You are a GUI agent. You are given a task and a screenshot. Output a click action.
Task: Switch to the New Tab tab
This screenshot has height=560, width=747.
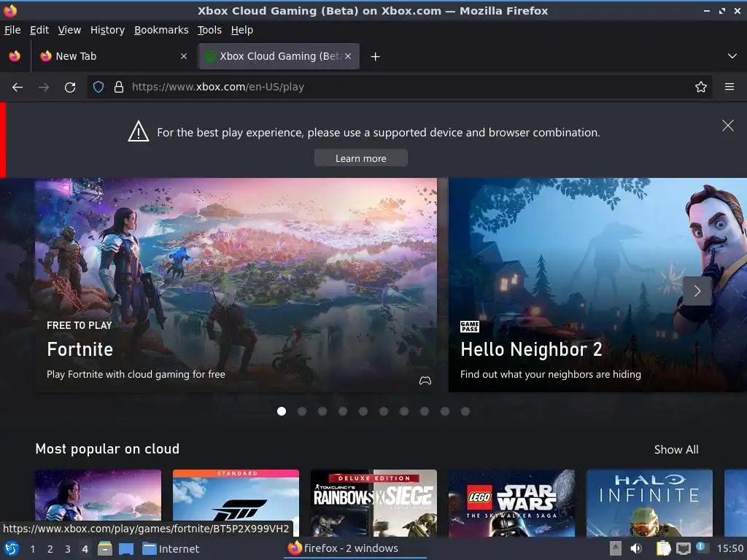tap(113, 56)
